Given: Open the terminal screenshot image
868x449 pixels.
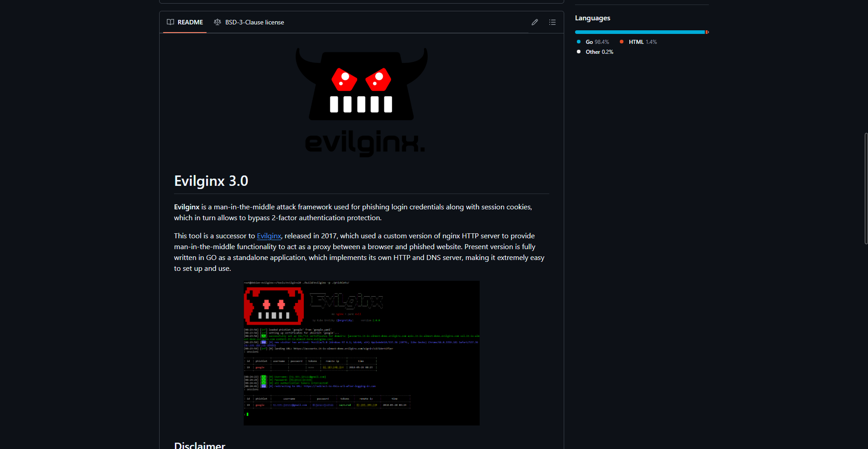Looking at the screenshot, I should (362, 353).
